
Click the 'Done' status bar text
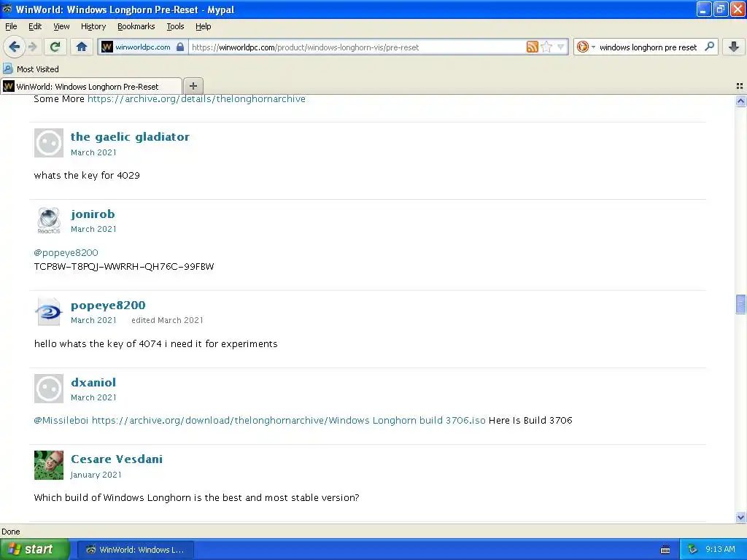click(10, 532)
